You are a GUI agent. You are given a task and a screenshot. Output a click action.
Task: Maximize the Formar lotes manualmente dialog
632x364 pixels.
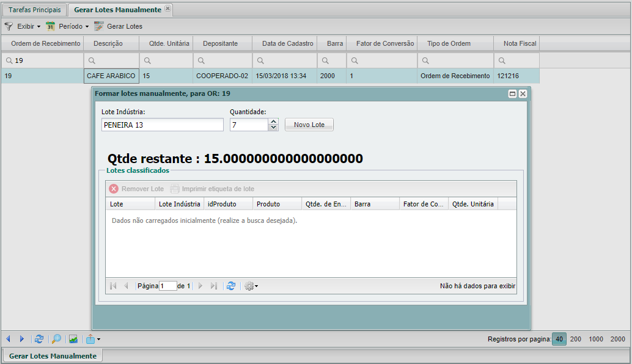pyautogui.click(x=512, y=94)
